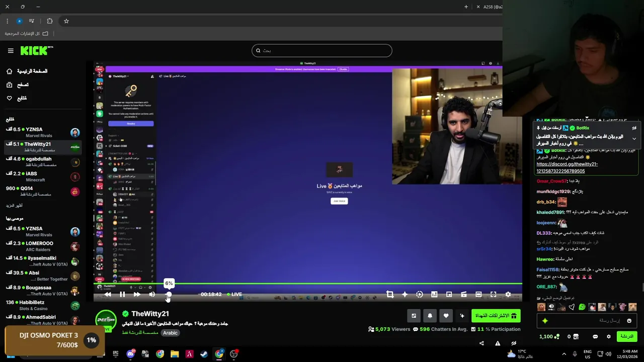Open the Browse sidebar item

pos(18,85)
